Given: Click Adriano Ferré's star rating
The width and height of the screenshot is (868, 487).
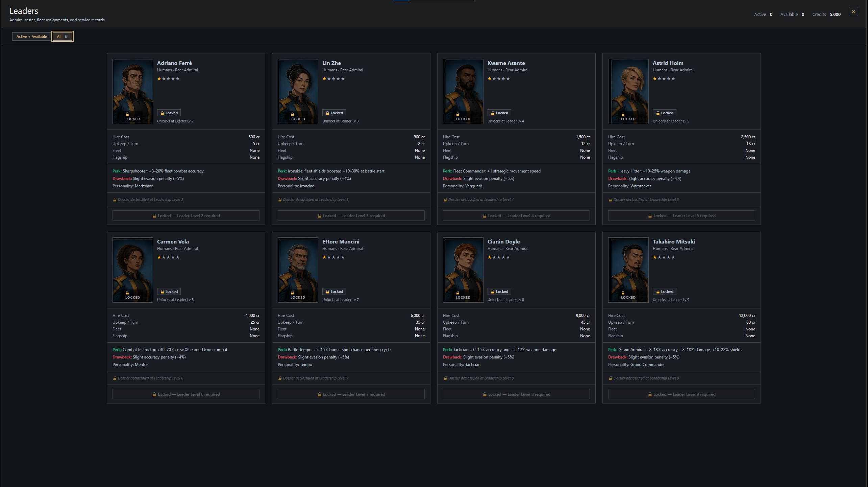Looking at the screenshot, I should point(168,79).
